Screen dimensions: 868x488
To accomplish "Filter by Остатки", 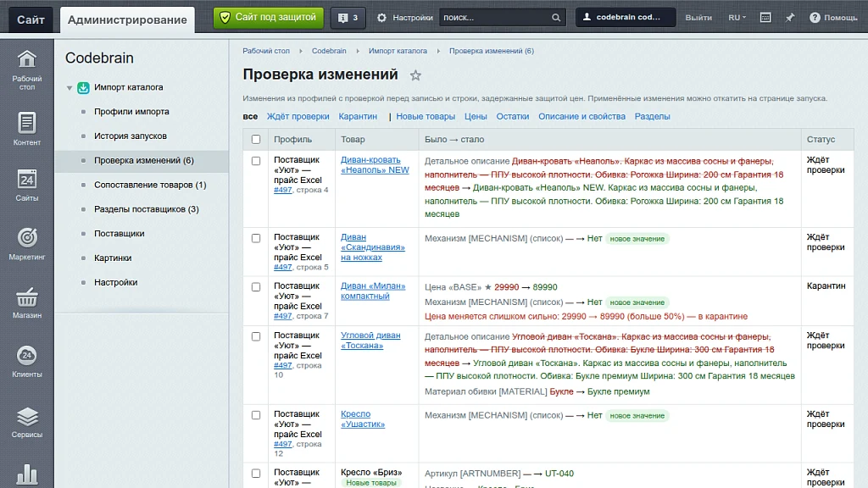I will (513, 117).
